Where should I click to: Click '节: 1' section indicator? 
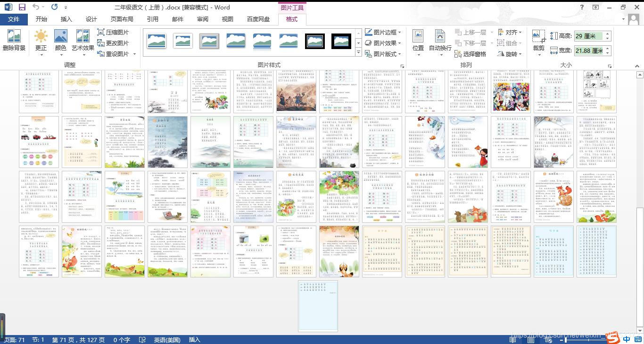click(38, 340)
